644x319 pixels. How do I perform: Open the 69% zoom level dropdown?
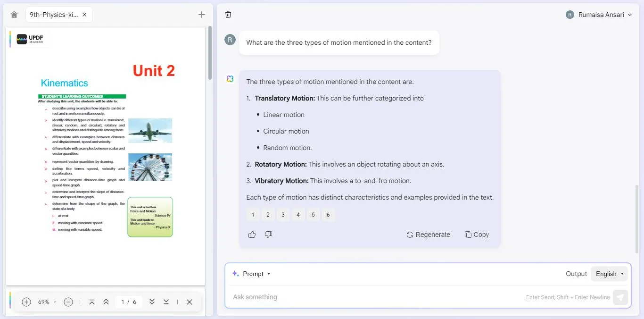point(47,302)
